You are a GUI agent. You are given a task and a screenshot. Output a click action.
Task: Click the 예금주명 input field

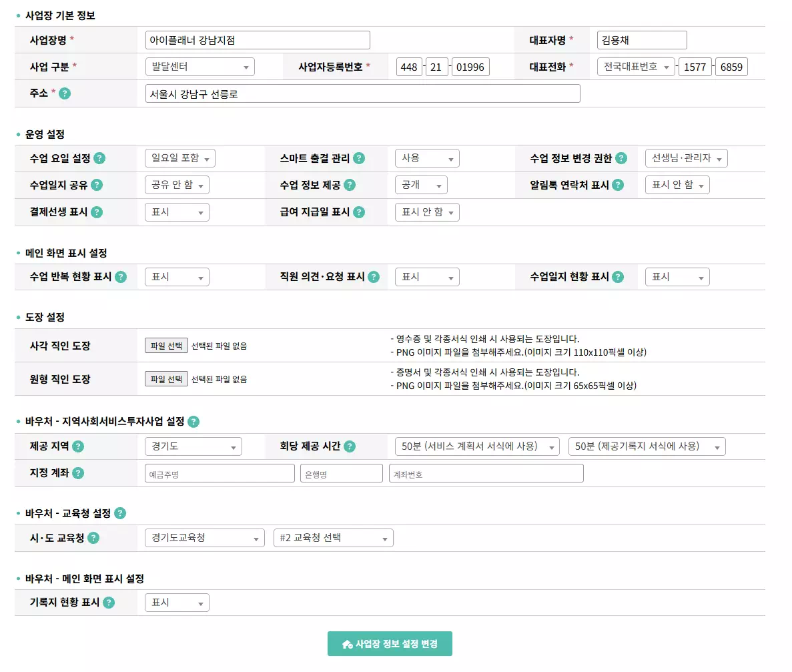click(219, 473)
